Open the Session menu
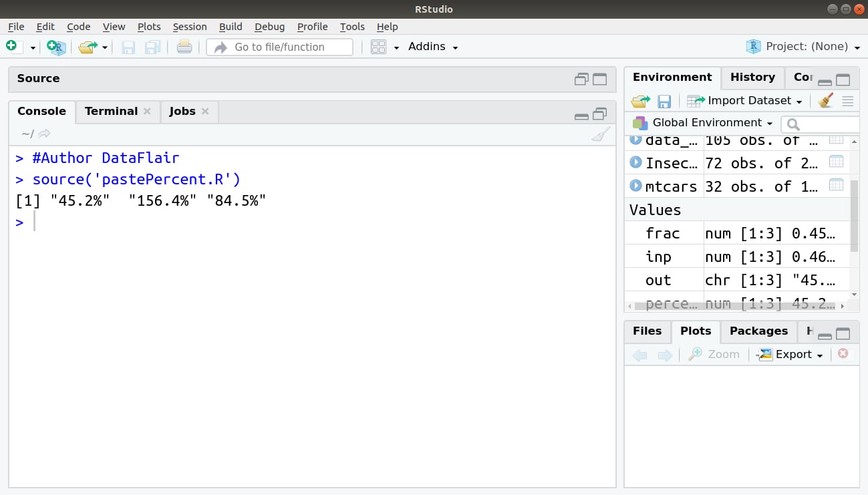This screenshot has width=868, height=495. [x=190, y=27]
